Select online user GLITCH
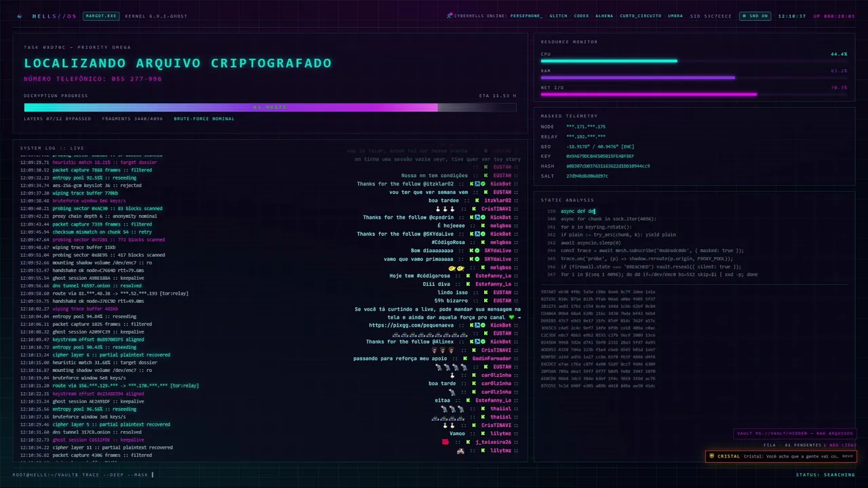 pyautogui.click(x=558, y=16)
